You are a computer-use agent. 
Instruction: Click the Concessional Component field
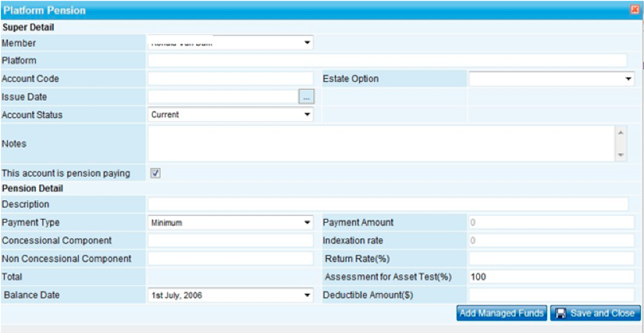[x=230, y=241]
